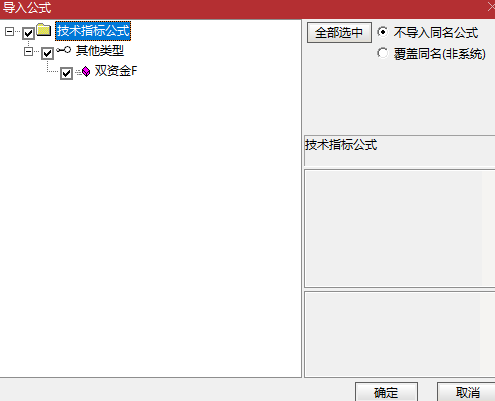This screenshot has width=495, height=401.
Task: Click the yellow folder icon for 技术指标公式
Action: click(44, 30)
